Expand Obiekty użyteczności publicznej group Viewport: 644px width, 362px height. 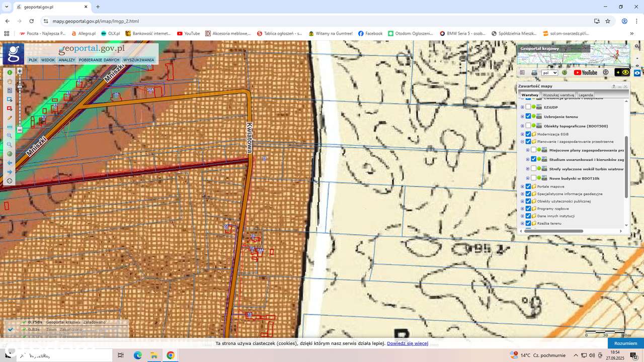click(x=522, y=201)
